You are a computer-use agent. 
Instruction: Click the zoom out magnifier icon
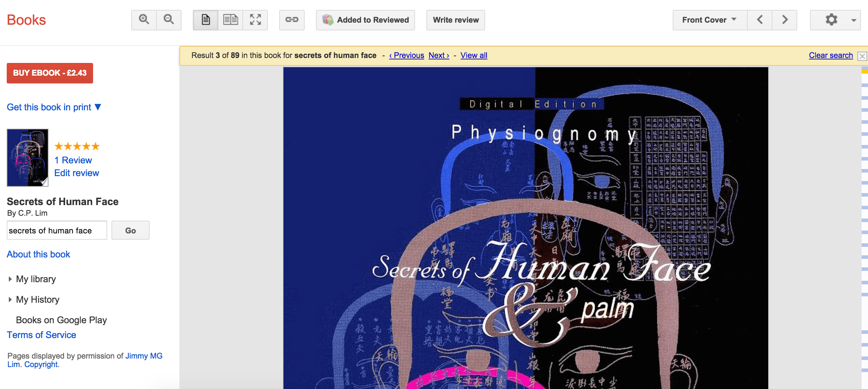pyautogui.click(x=169, y=20)
